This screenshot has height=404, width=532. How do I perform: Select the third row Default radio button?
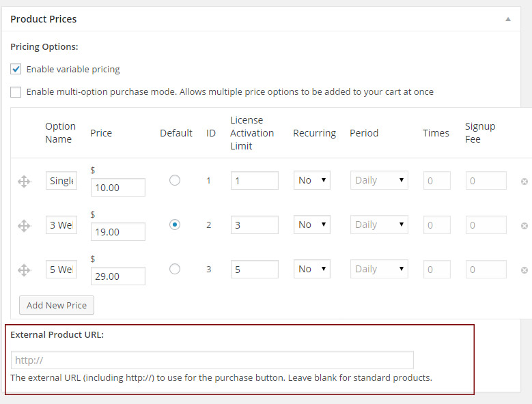point(175,269)
